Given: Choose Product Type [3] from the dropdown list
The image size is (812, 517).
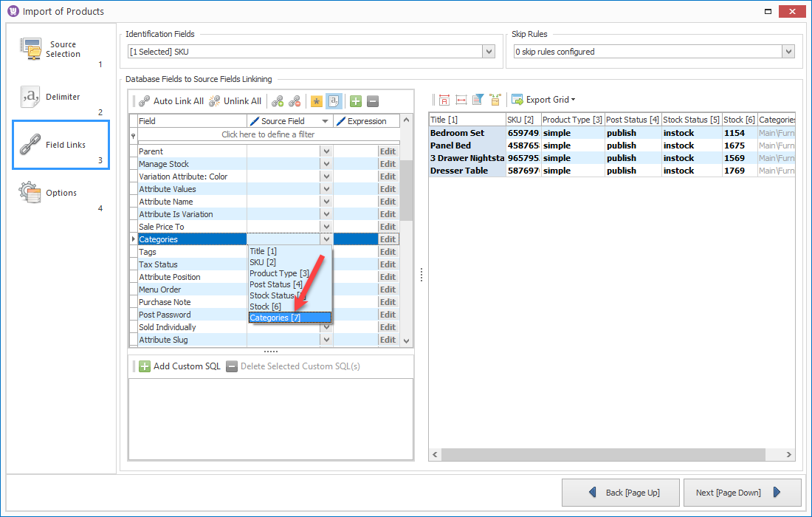Looking at the screenshot, I should [289, 273].
